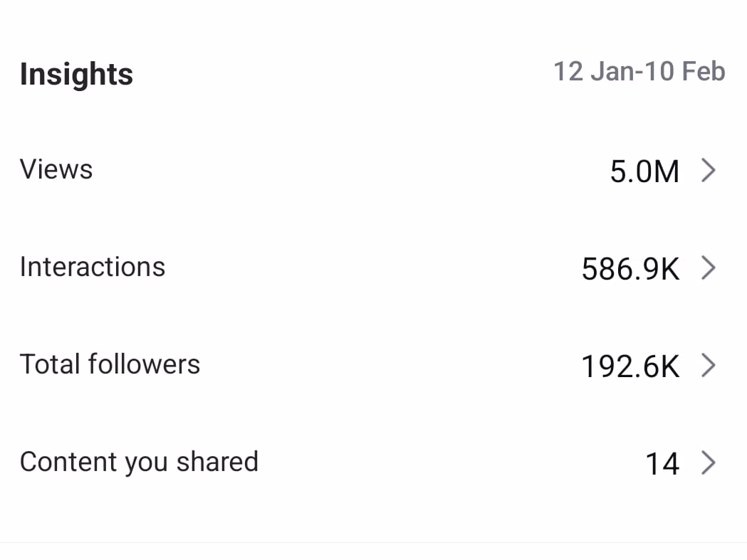Tap the word 'Content' in the last row

pos(68,462)
